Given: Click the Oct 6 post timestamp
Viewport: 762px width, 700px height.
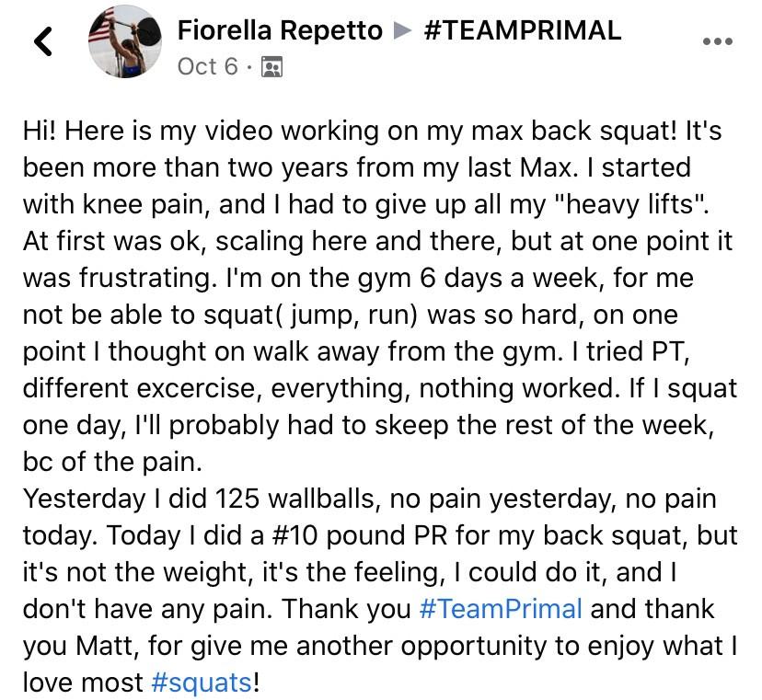Looking at the screenshot, I should [208, 67].
